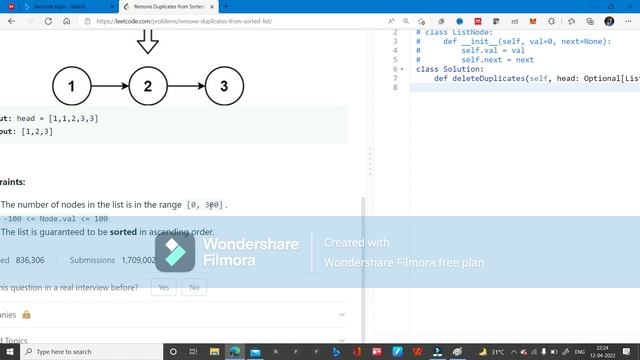Answer No to real interview question

(194, 287)
